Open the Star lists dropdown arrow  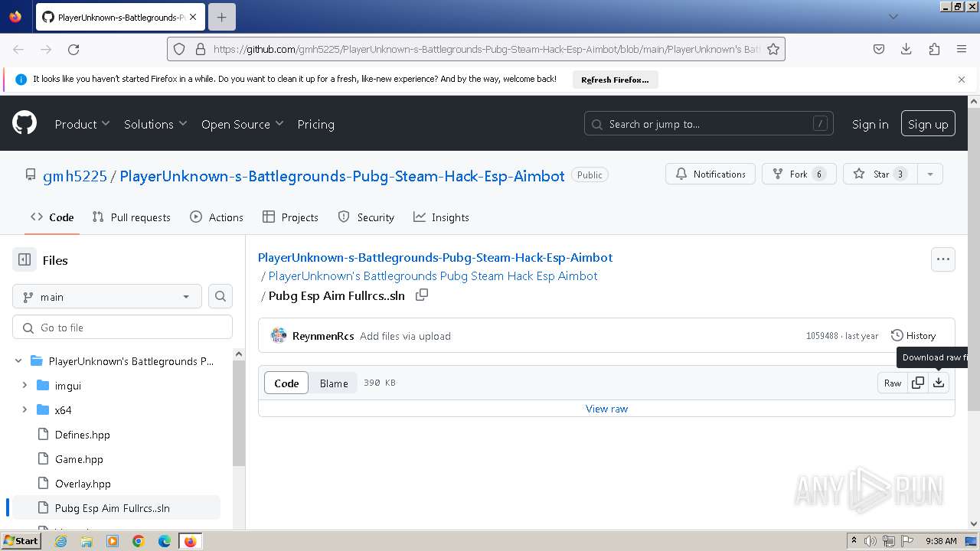[x=929, y=174]
